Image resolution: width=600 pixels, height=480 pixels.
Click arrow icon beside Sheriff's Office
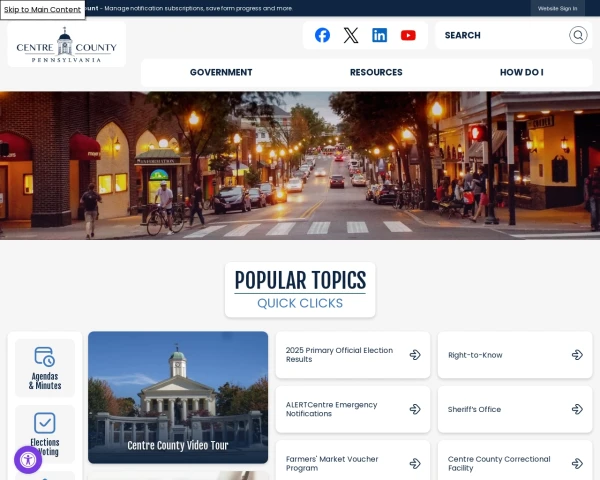(577, 409)
